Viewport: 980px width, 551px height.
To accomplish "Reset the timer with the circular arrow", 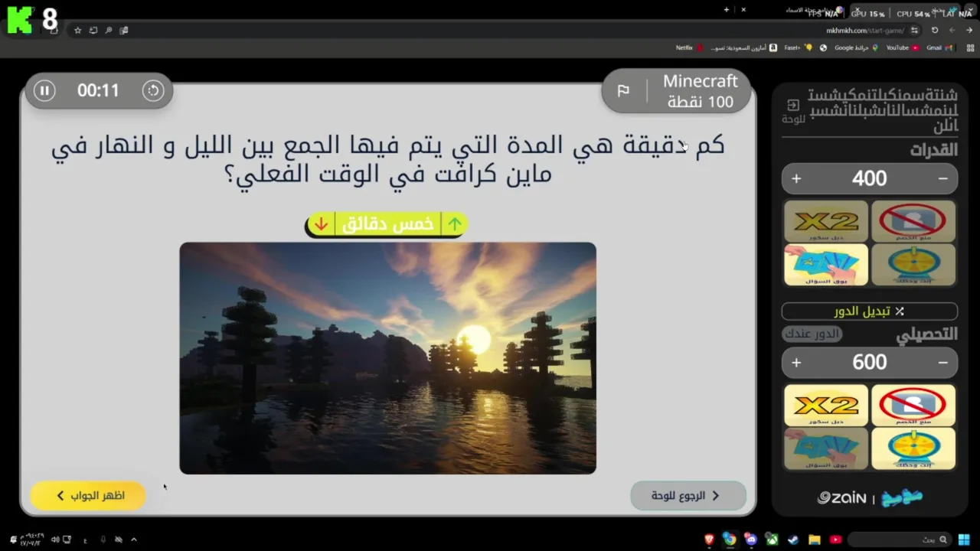I will [153, 90].
